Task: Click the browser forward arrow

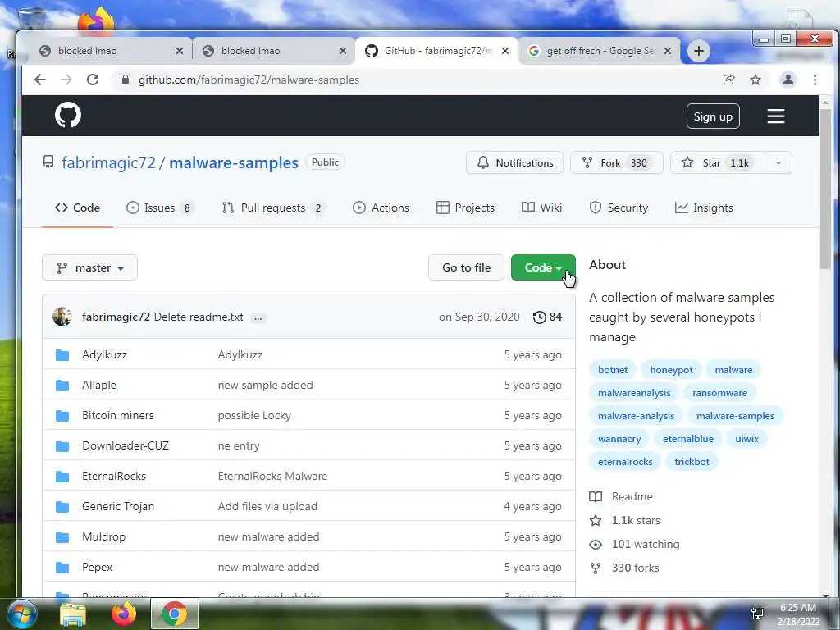Action: tap(66, 80)
